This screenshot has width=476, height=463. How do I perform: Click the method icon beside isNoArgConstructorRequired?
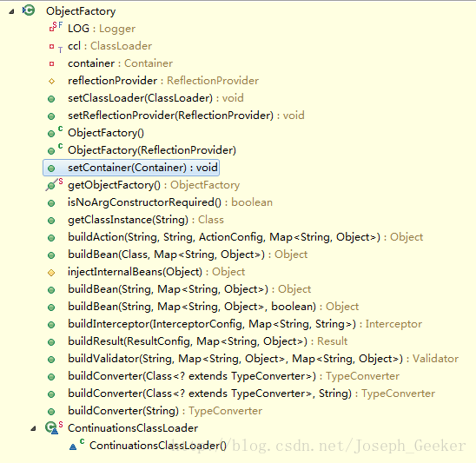(x=51, y=202)
